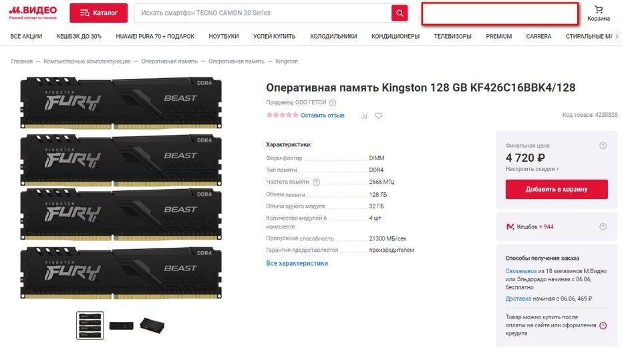Screen dimensions: 622x364
Task: Expand Настроить скидки options
Action: click(x=532, y=169)
